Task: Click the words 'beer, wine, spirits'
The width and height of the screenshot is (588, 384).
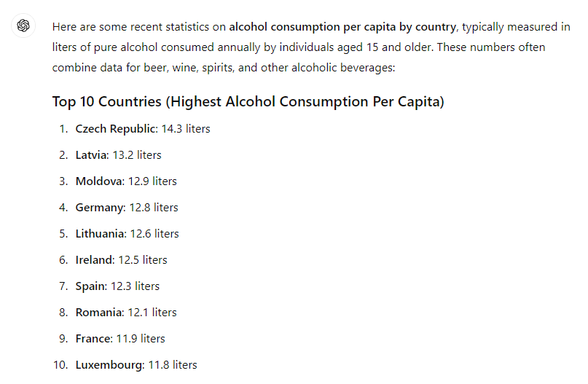Action: click(x=188, y=68)
